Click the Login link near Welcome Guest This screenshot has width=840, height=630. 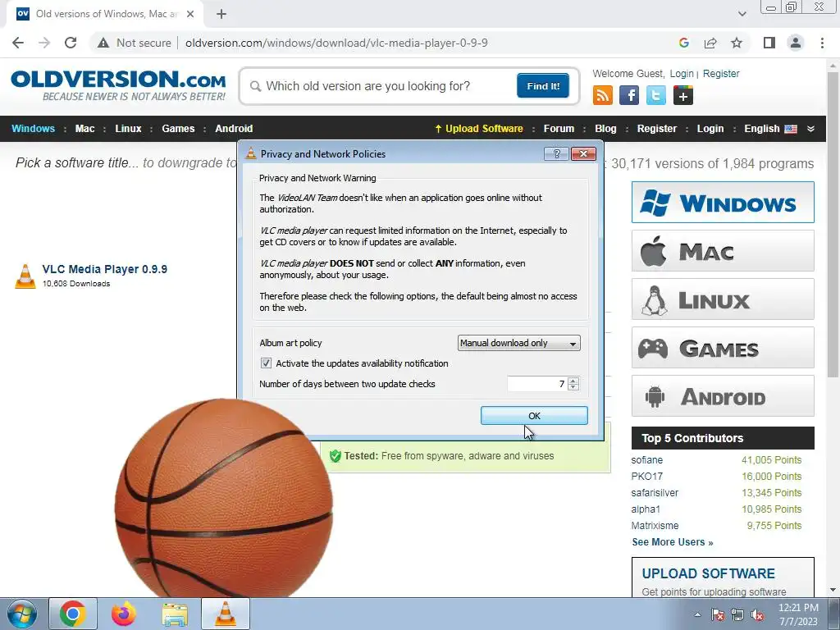(x=682, y=74)
